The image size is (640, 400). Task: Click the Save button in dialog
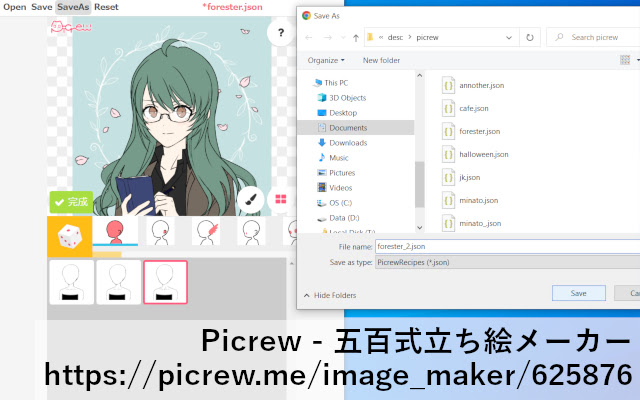(x=578, y=293)
